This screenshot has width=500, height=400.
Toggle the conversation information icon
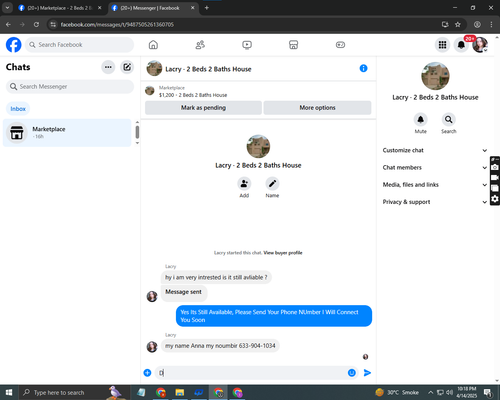tap(363, 68)
